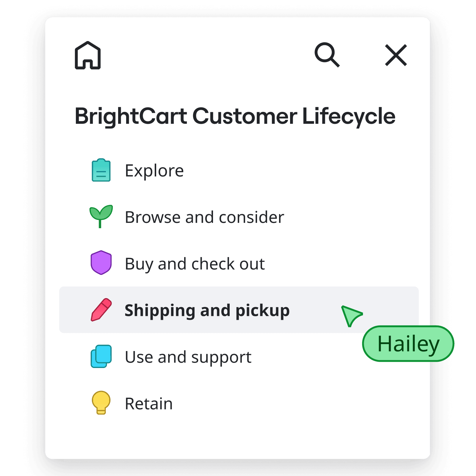Open the Use and support page
Viewport: 476px width, 476px height.
pos(188,357)
